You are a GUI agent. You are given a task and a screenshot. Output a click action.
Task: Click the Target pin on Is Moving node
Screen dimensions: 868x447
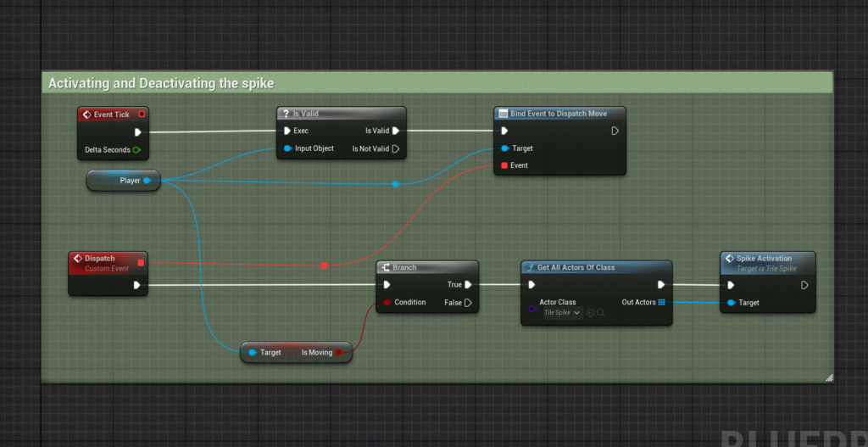[x=253, y=352]
